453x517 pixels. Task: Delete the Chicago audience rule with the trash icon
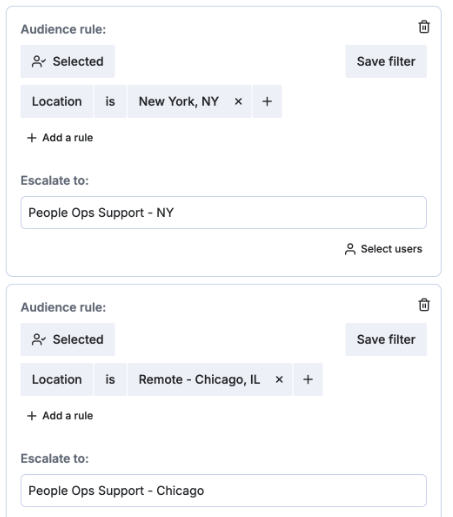[x=424, y=305]
